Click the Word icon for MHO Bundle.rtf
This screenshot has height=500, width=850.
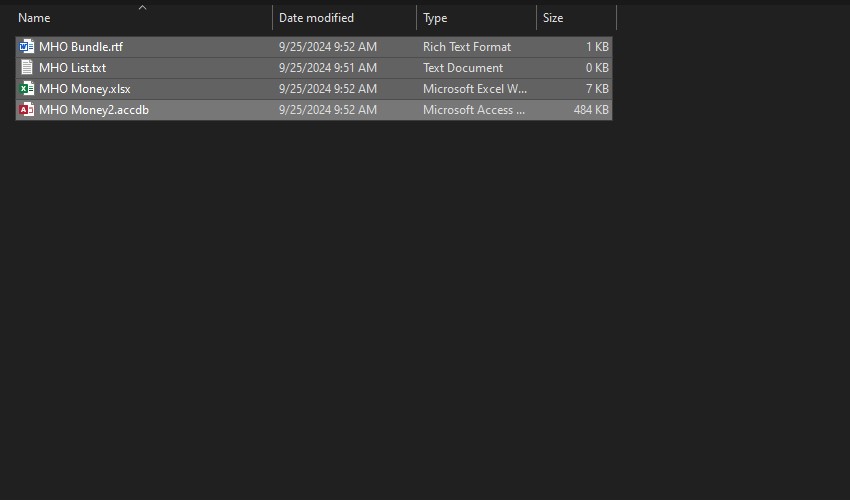(27, 47)
